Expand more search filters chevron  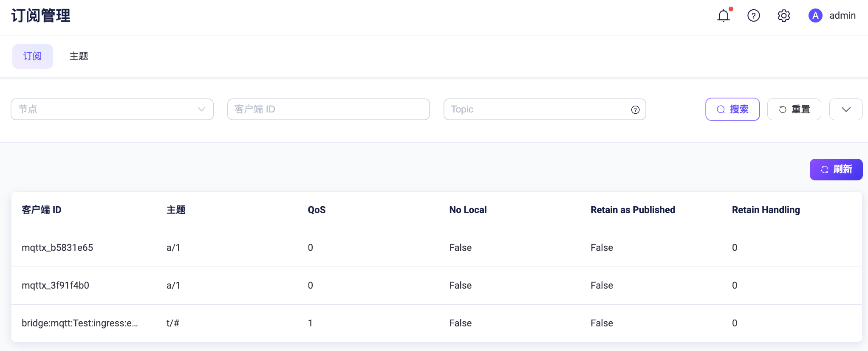[846, 110]
